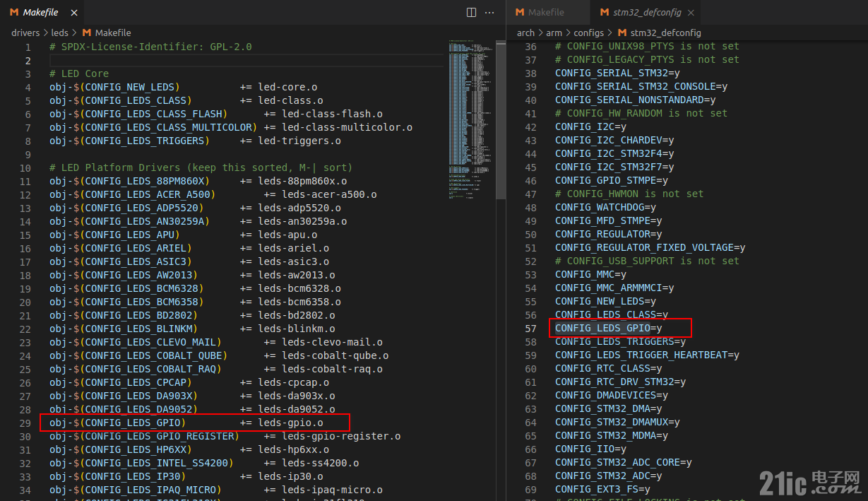Click line number 29 in Makefile gutter
This screenshot has height=501, width=868.
[x=25, y=423]
